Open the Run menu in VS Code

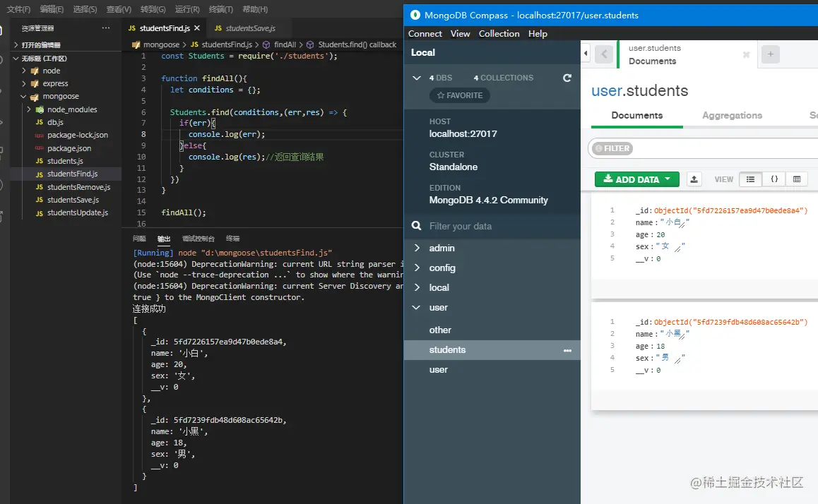(187, 9)
